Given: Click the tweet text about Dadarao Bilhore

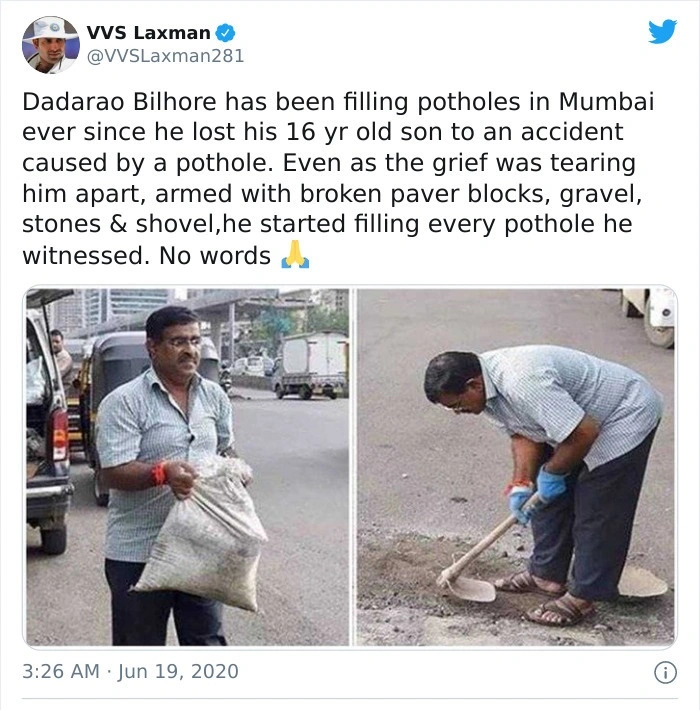Looking at the screenshot, I should pyautogui.click(x=338, y=178).
